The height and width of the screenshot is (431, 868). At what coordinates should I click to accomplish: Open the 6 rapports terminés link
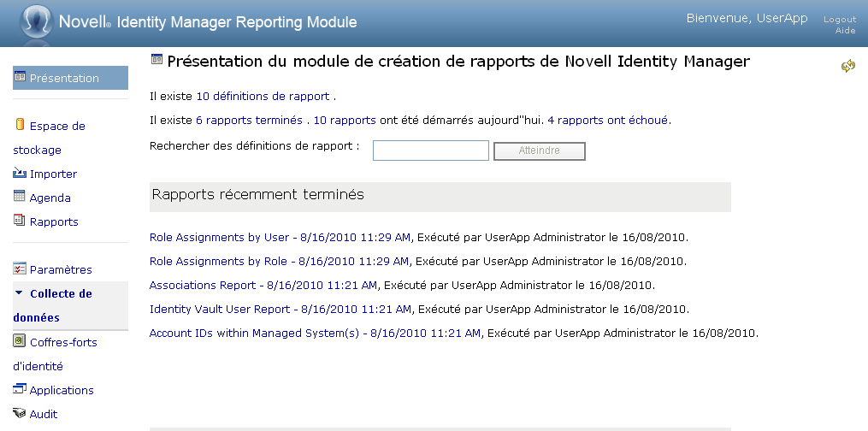pos(249,120)
